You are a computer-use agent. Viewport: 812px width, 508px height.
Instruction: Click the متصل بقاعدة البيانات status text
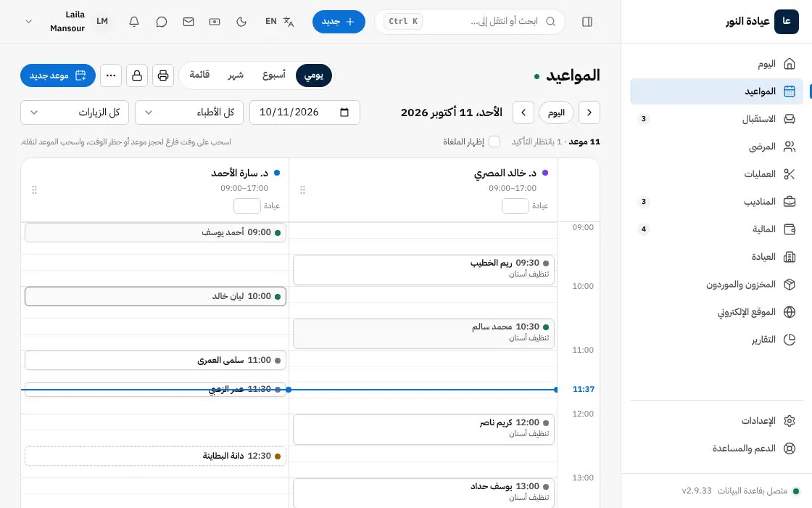(x=752, y=491)
